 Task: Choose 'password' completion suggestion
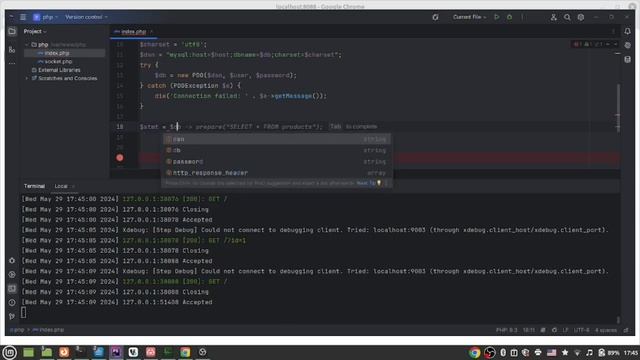(x=277, y=162)
